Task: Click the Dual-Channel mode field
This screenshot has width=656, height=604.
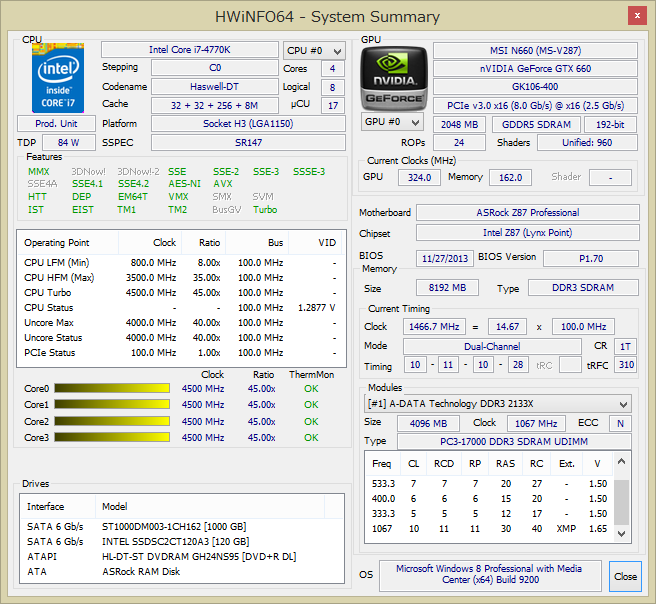Action: 492,347
